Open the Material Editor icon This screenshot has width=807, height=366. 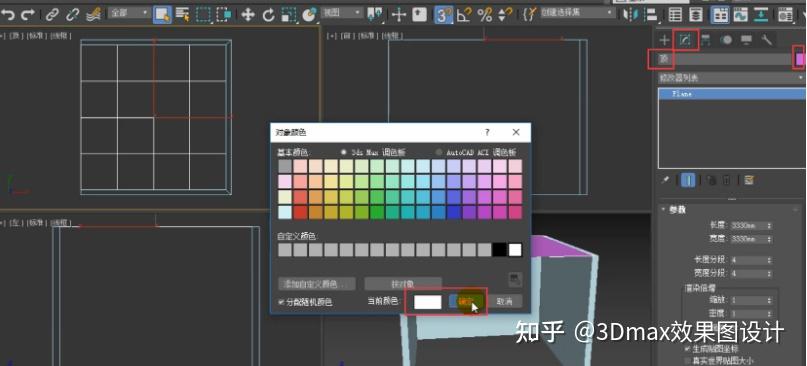(x=785, y=14)
